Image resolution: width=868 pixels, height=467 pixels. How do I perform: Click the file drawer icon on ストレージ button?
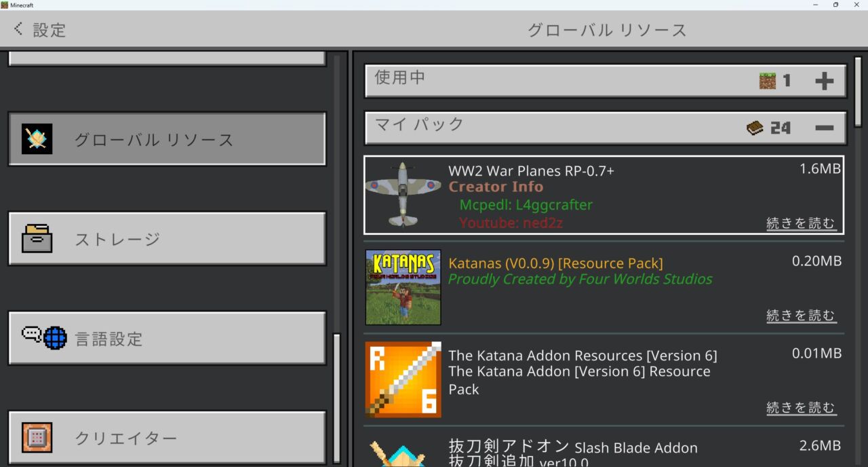37,239
